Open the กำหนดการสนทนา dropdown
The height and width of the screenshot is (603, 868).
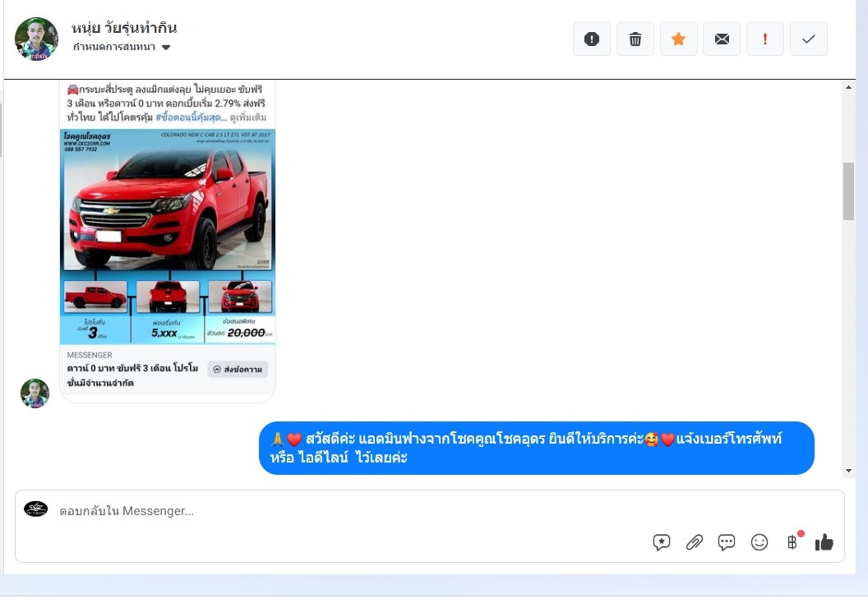pyautogui.click(x=121, y=47)
